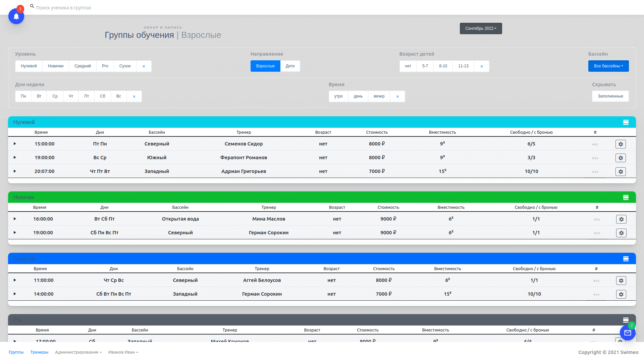Toggle the Сб weekday filter
Image resolution: width=644 pixels, height=362 pixels.
pyautogui.click(x=103, y=97)
